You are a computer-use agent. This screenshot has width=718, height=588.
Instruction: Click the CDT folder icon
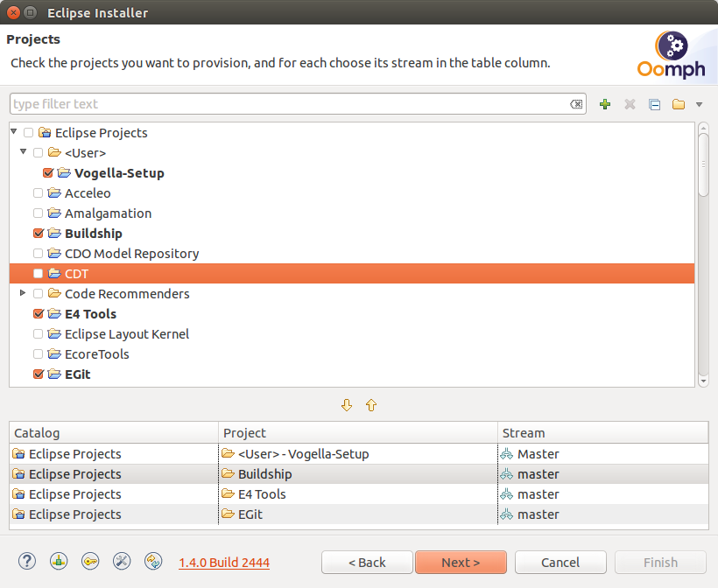pyautogui.click(x=54, y=274)
